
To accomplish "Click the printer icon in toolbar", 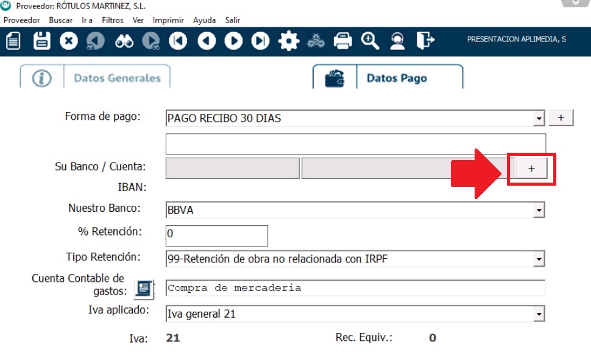I will pyautogui.click(x=343, y=41).
